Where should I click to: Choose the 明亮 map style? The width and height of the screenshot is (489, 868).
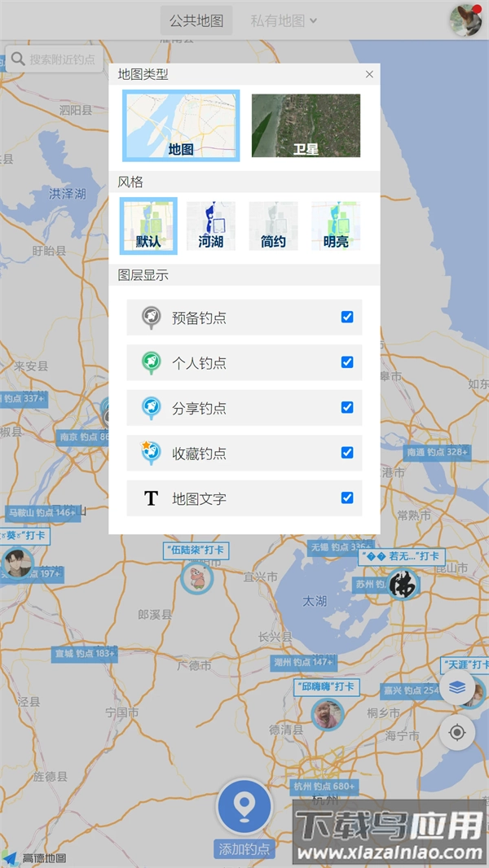click(336, 226)
